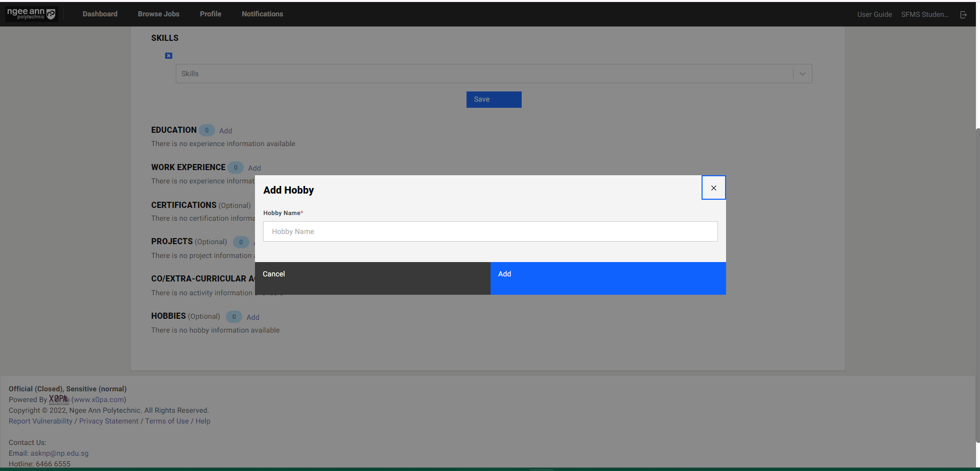Open the User Guide link

(874, 14)
